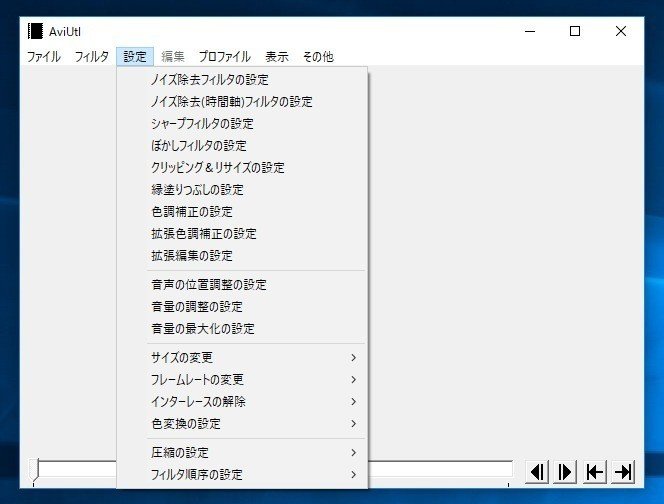Viewport: 664px width, 504px height.
Task: Open the プロファイル menu
Action: [224, 57]
